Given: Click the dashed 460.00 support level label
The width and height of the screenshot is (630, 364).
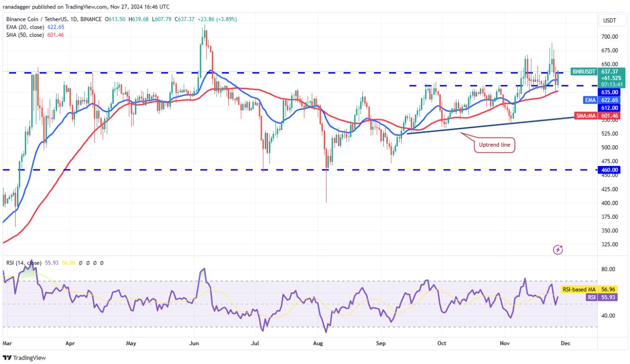Looking at the screenshot, I should (x=609, y=170).
